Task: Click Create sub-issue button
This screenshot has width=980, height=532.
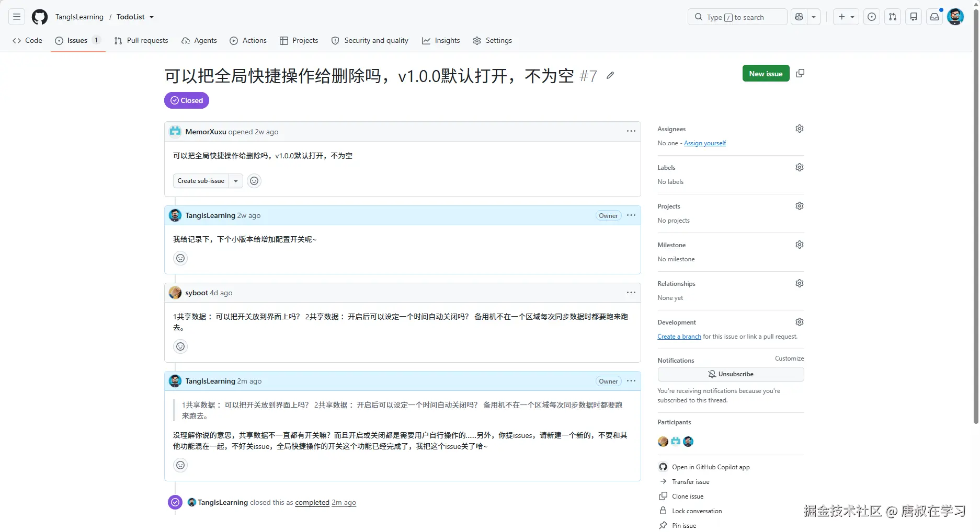Action: pos(201,181)
